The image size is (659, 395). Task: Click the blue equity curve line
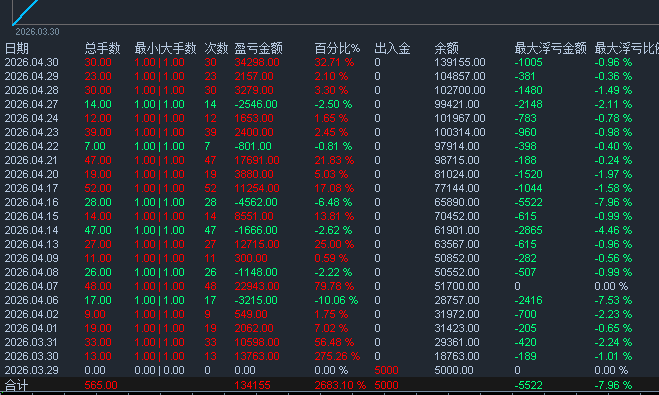[x=25, y=12]
